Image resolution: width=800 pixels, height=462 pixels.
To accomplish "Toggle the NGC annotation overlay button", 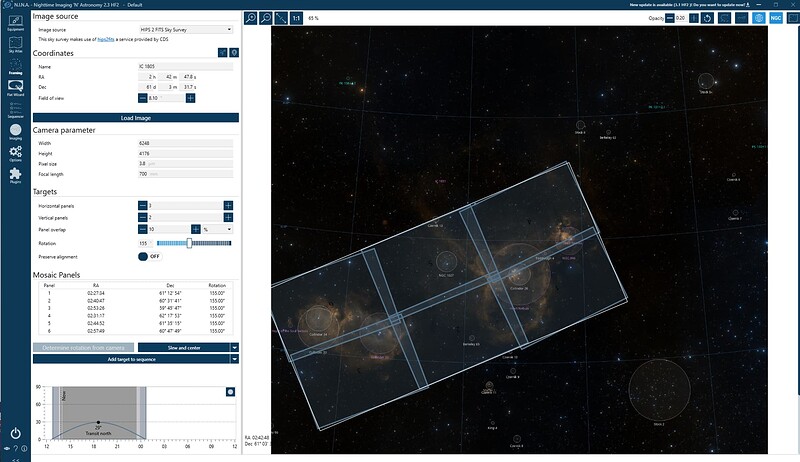I will [x=775, y=18].
